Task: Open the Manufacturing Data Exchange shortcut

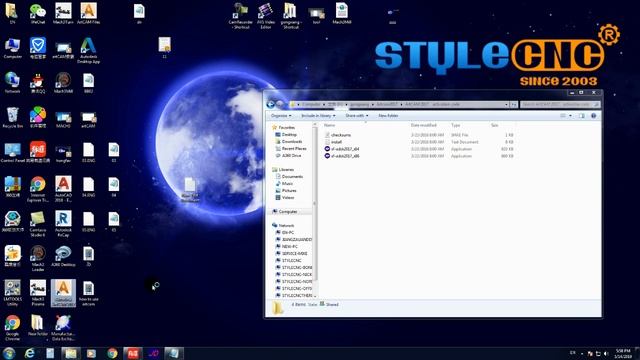Action: (x=63, y=328)
